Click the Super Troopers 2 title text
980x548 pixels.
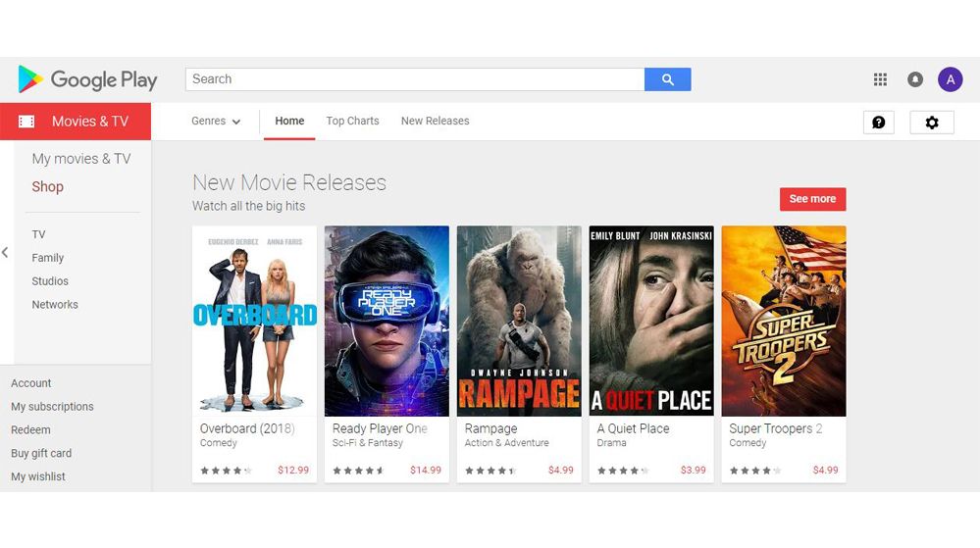coord(776,428)
